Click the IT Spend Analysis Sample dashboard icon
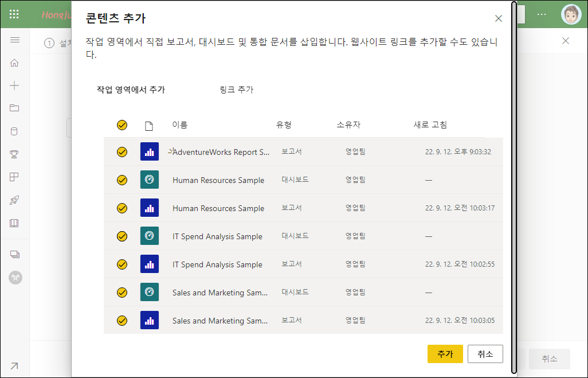This screenshot has height=378, width=588. coord(149,236)
